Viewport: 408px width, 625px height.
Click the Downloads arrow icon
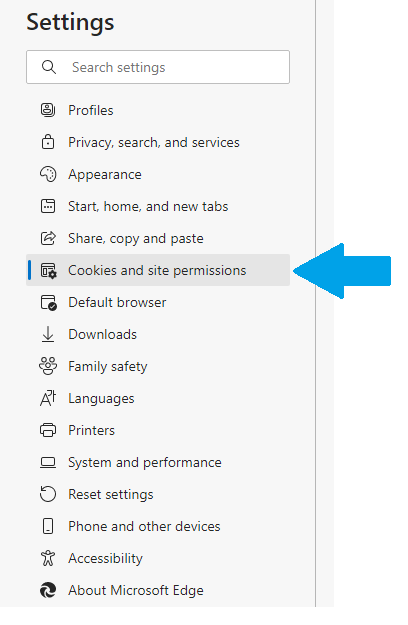pyautogui.click(x=48, y=334)
